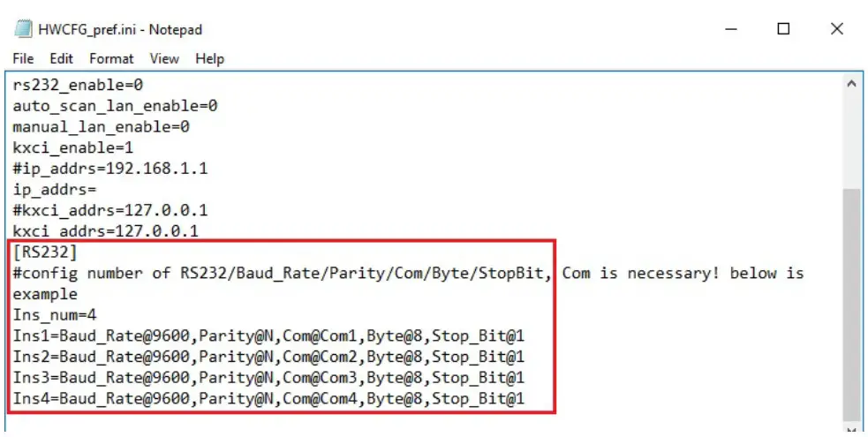Click the line kxci_enable=1
The height and width of the screenshot is (437, 868).
point(73,147)
